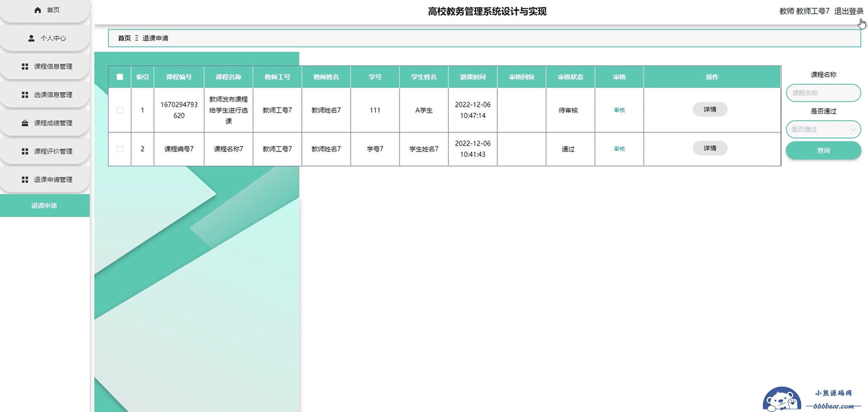
Task: Check the checkbox for row 1
Action: pos(120,110)
